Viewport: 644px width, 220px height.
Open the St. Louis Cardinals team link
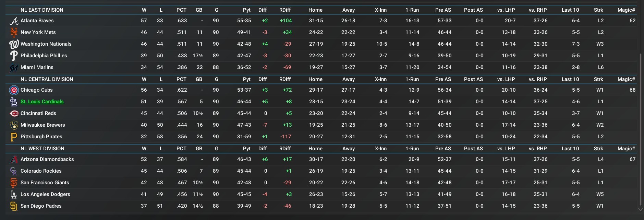pos(42,102)
